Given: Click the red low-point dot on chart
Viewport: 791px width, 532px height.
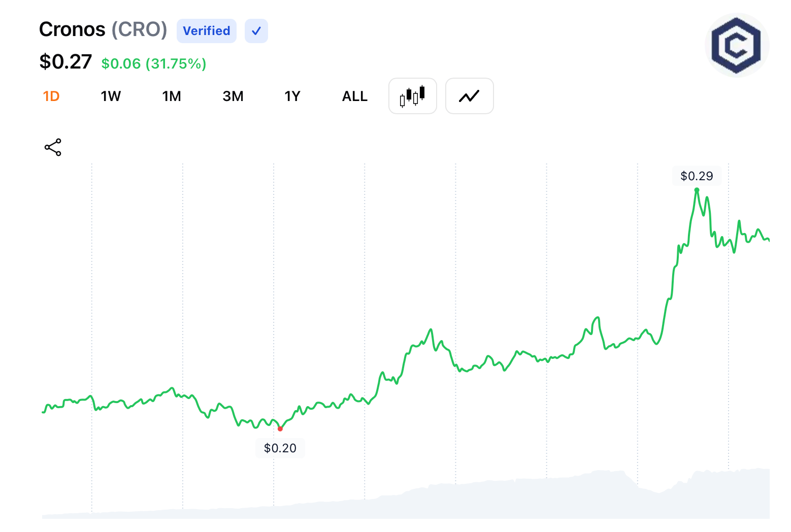Looking at the screenshot, I should pyautogui.click(x=280, y=429).
